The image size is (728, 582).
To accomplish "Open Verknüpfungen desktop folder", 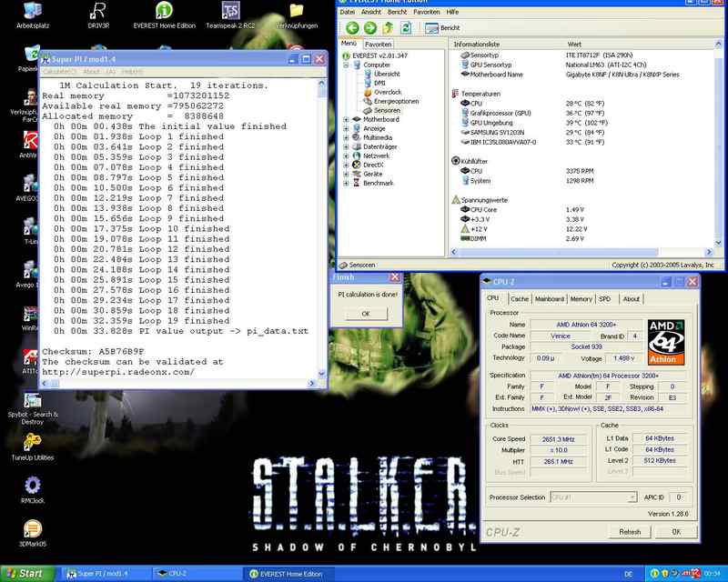I will coord(297,15).
